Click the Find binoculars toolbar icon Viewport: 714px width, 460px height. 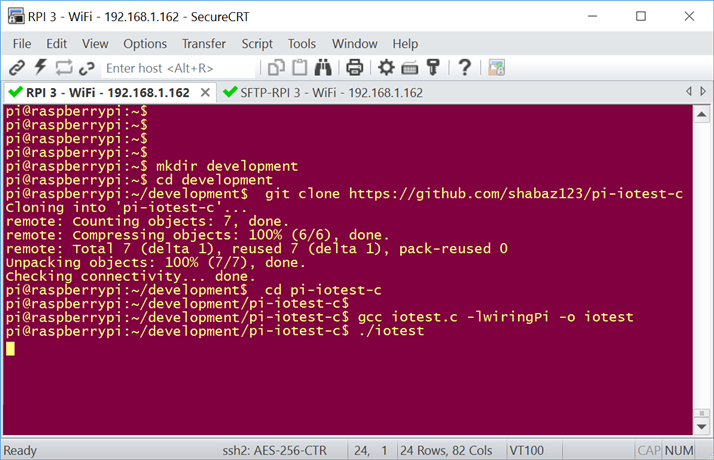(x=323, y=67)
